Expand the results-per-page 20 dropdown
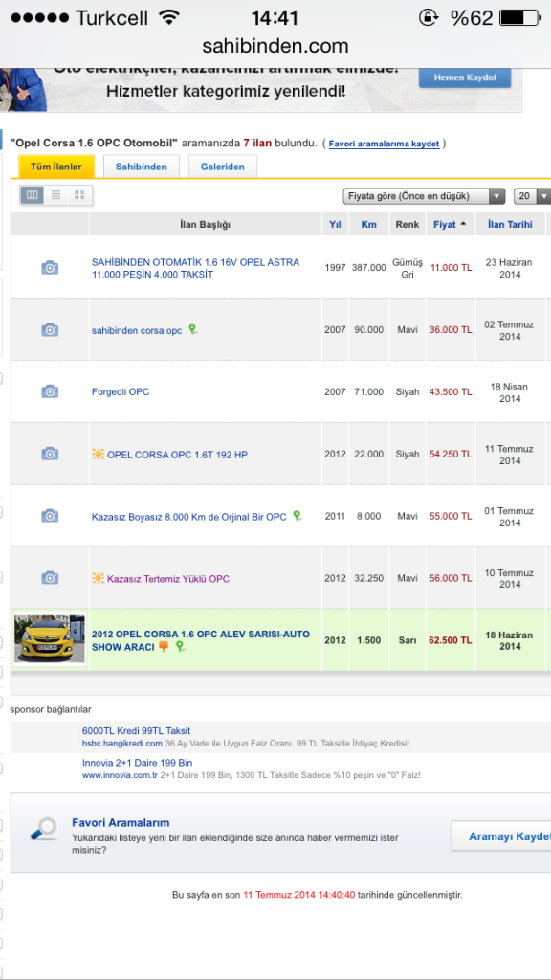This screenshot has width=551, height=980. [532, 196]
